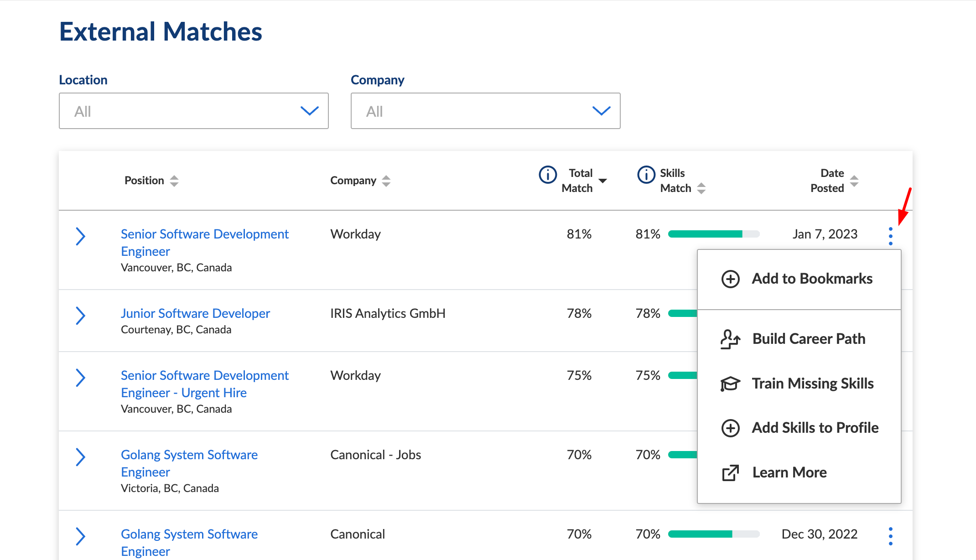
Task: Expand the Junior Software Developer row
Action: pos(80,316)
